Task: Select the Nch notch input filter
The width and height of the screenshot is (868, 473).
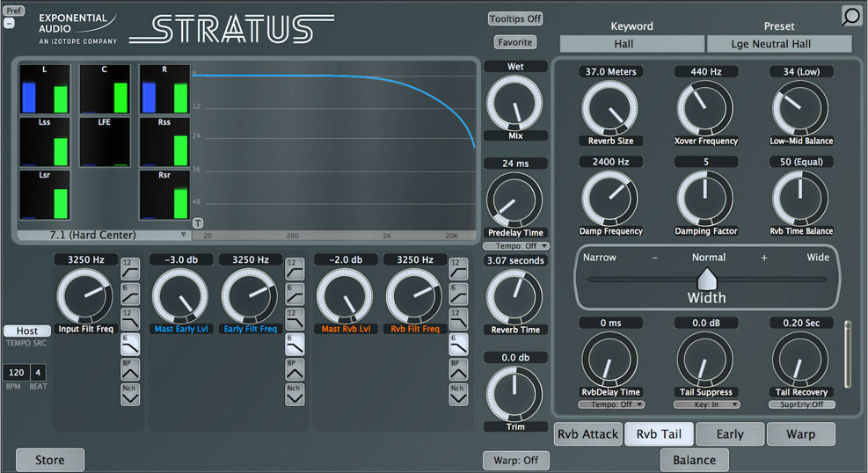Action: click(x=130, y=395)
